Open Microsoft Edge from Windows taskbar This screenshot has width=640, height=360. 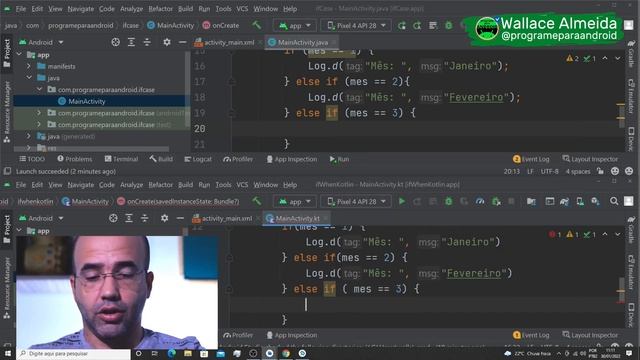171,353
